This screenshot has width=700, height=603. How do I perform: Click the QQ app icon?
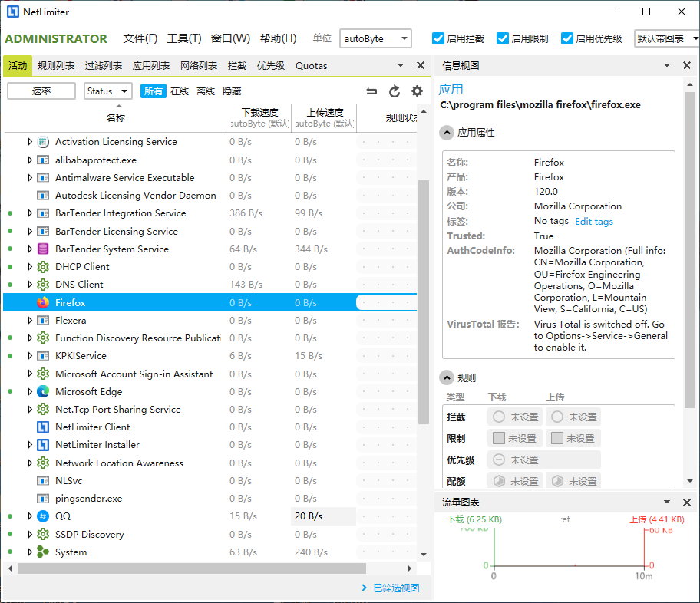click(43, 516)
